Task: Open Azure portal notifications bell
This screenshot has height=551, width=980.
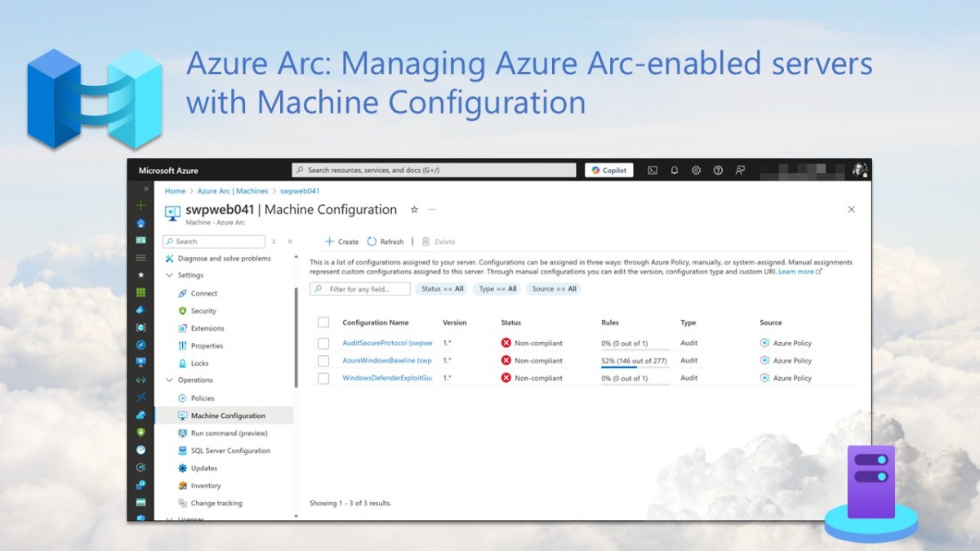Action: click(x=674, y=170)
